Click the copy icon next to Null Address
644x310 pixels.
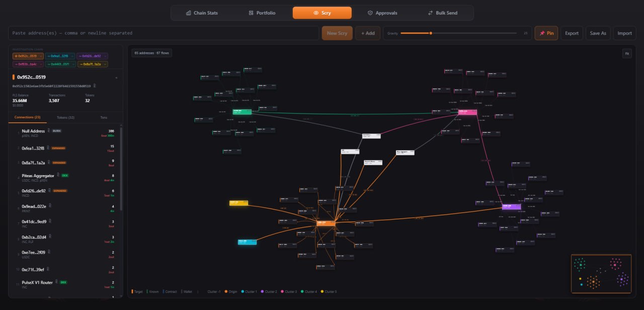pos(48,131)
